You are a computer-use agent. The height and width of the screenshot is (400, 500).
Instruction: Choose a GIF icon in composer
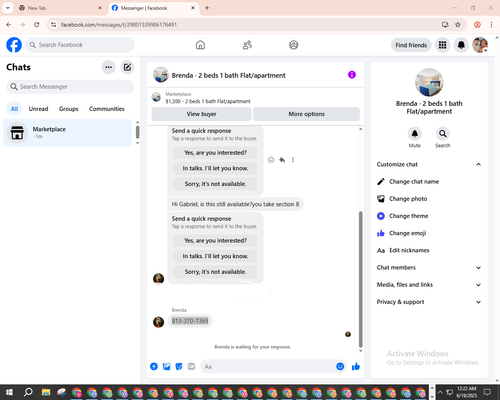191,367
